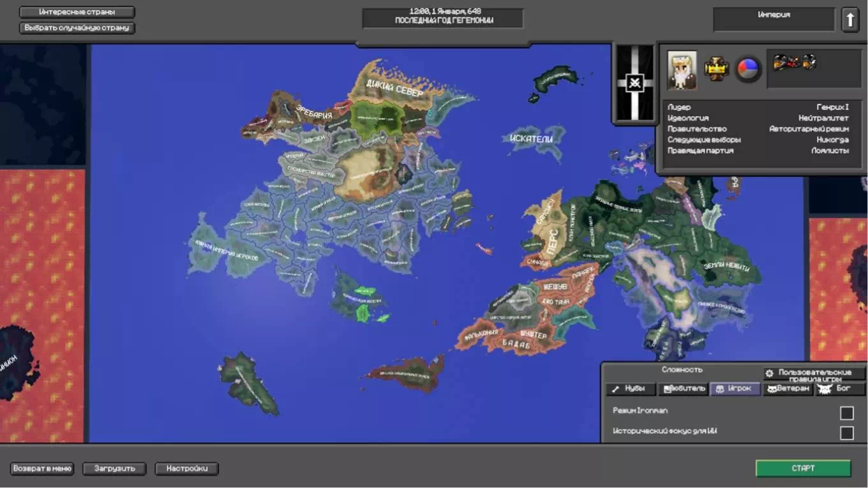
Task: Toggle Исторический фокус для ИИ checkbox
Action: [846, 433]
